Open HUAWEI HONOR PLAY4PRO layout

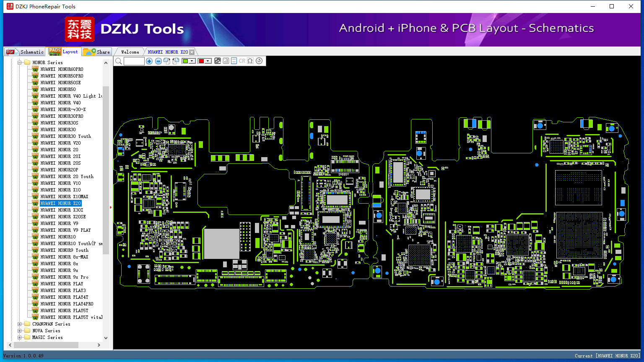pos(67,304)
